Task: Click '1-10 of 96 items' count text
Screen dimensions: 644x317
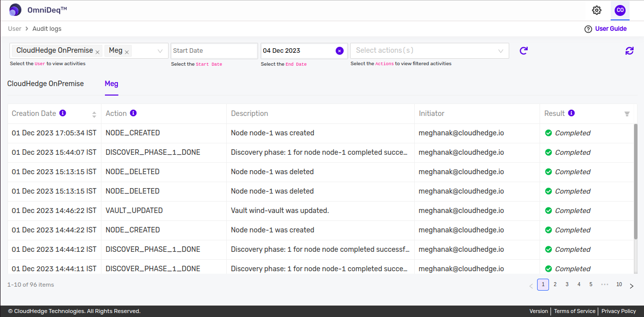Action: coord(31,285)
